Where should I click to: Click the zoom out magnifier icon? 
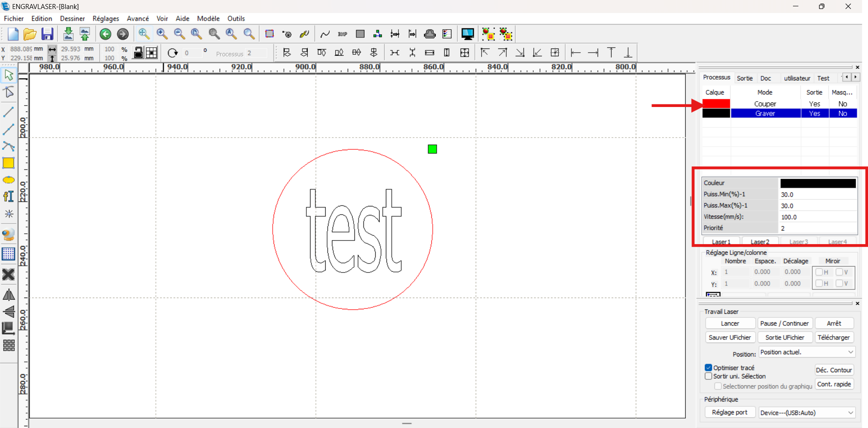click(x=179, y=34)
